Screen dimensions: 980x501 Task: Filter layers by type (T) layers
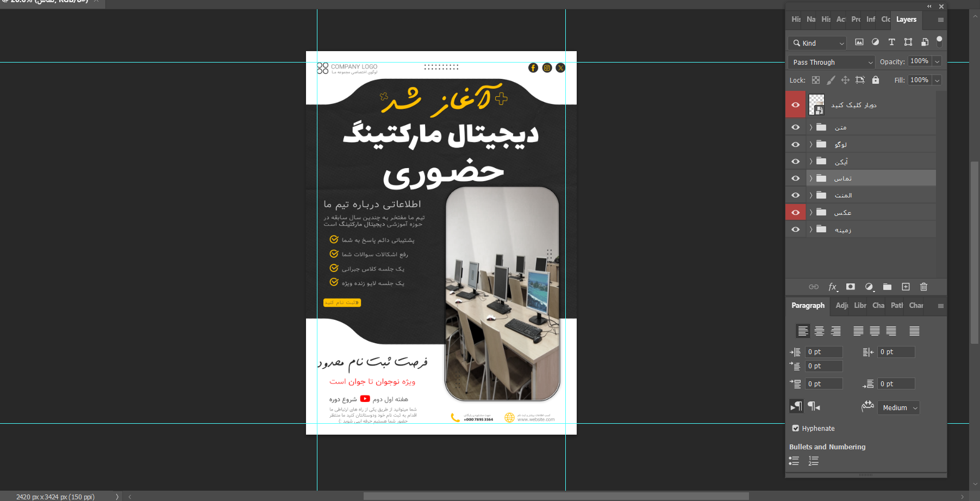(891, 42)
